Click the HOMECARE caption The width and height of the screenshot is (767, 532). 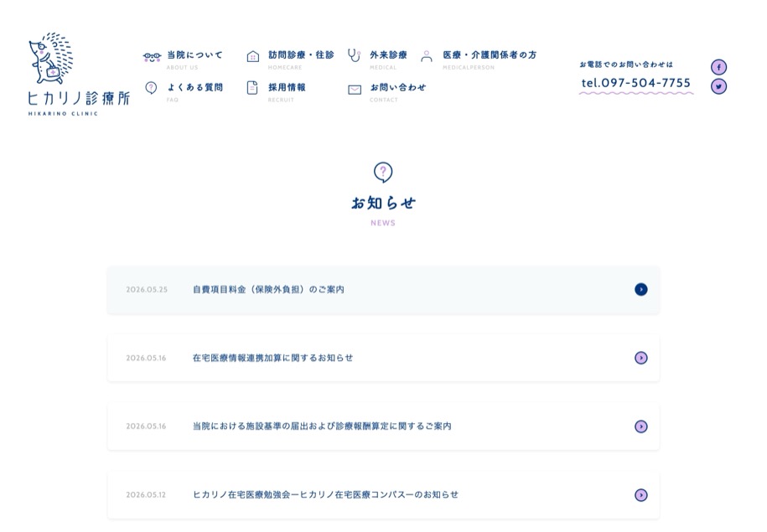coord(285,68)
